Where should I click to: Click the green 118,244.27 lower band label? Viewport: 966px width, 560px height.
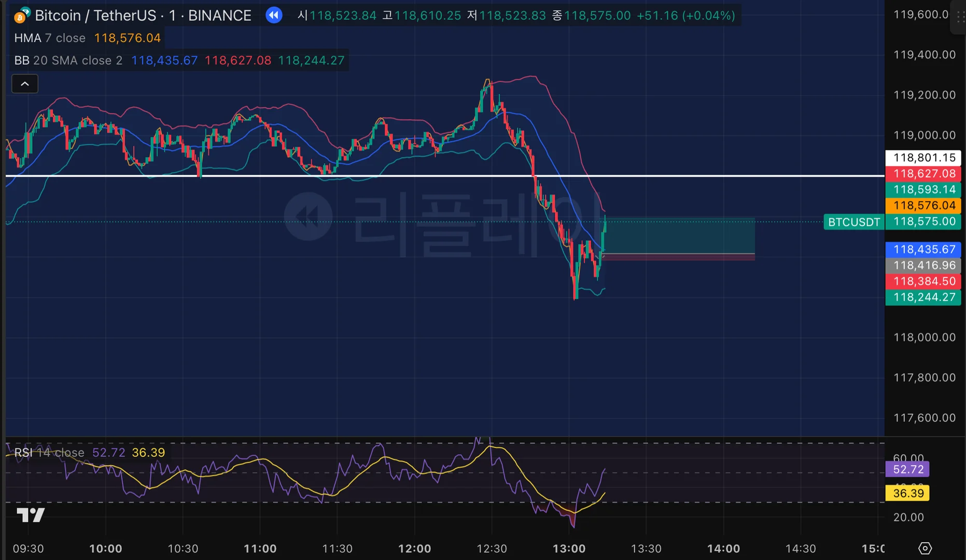[x=923, y=297]
